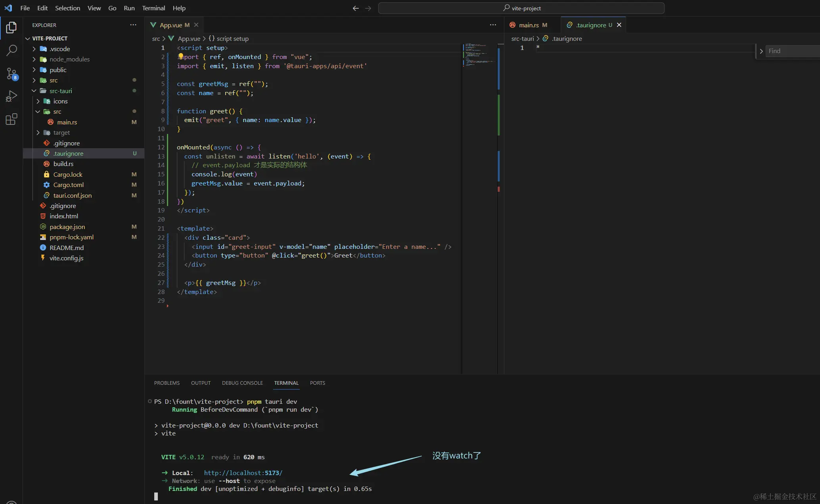The image size is (820, 504).
Task: Click the Explorer files icon
Action: 11,27
